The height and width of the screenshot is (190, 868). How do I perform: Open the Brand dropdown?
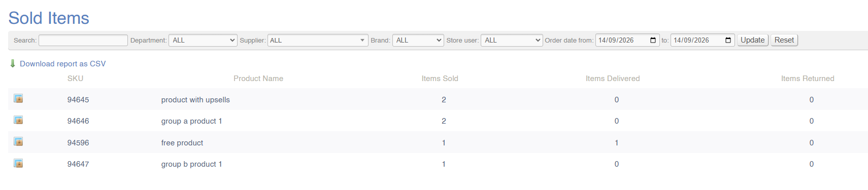pos(418,40)
